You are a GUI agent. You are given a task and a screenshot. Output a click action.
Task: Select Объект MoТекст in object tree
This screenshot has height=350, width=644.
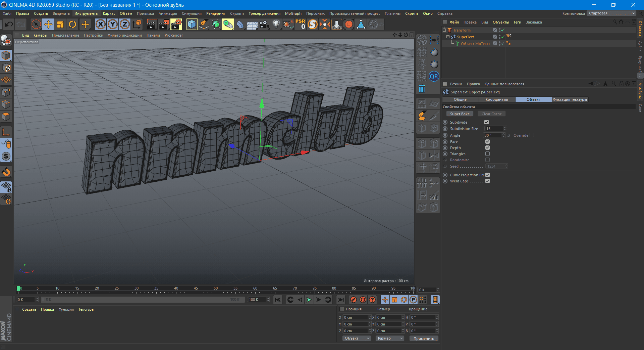[x=475, y=44]
